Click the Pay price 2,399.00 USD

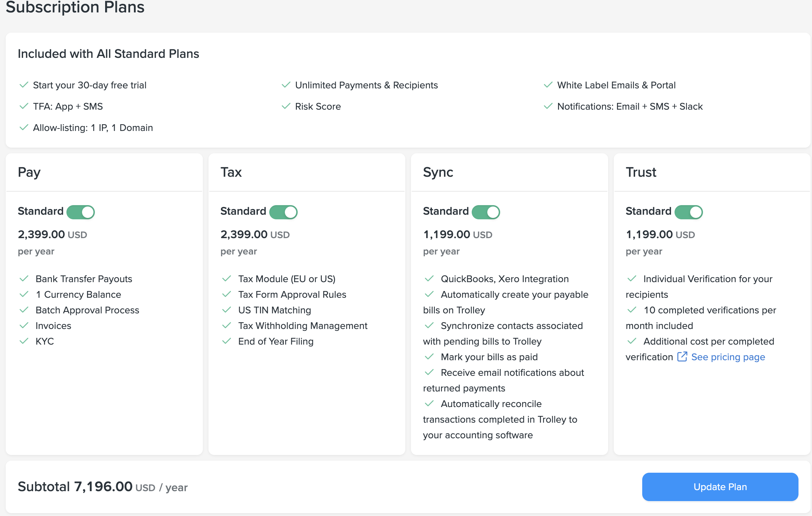52,235
